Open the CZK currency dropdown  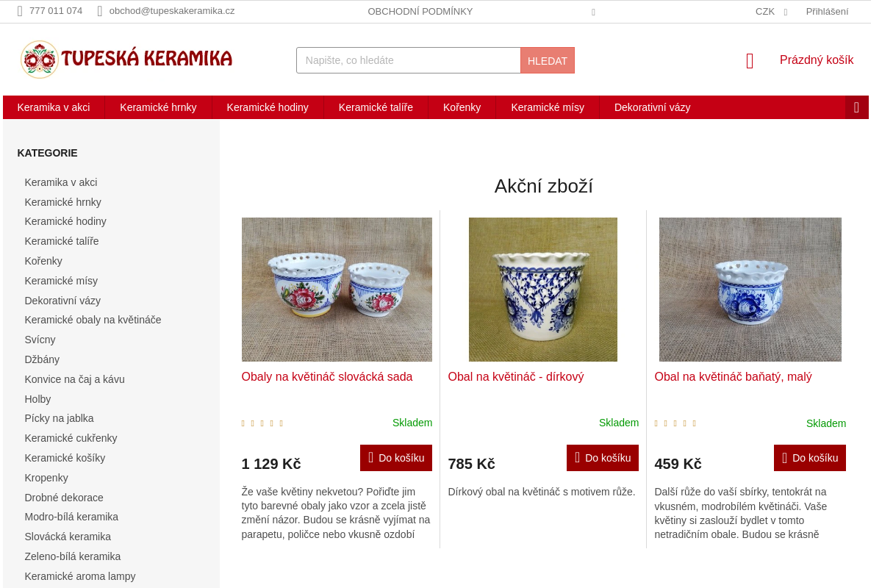click(772, 12)
